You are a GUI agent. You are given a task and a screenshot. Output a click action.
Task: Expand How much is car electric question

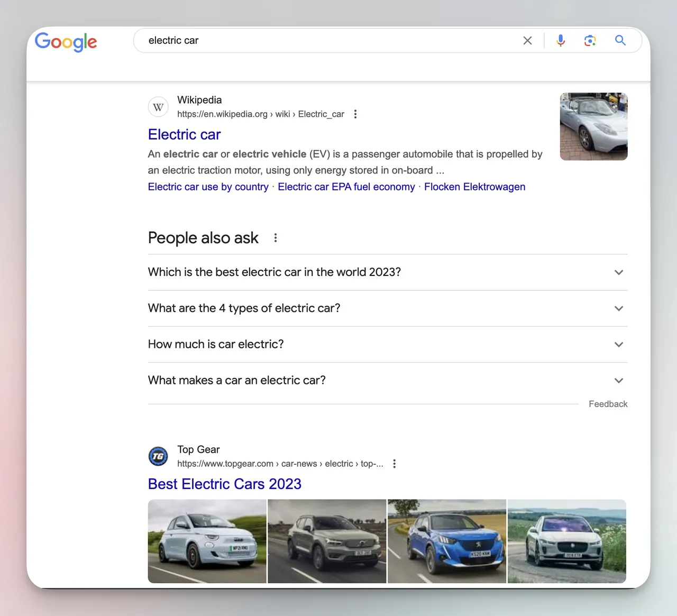(388, 344)
